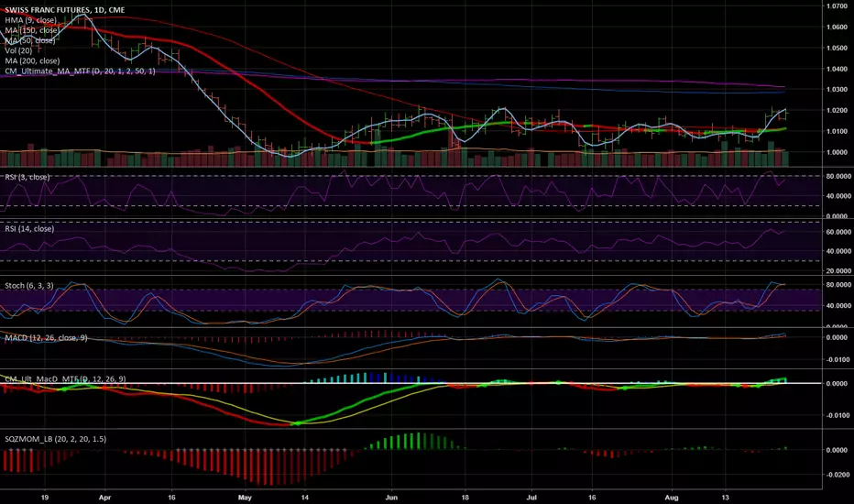This screenshot has width=854, height=504.
Task: Click the 19 date on time axis
Action: [x=45, y=498]
